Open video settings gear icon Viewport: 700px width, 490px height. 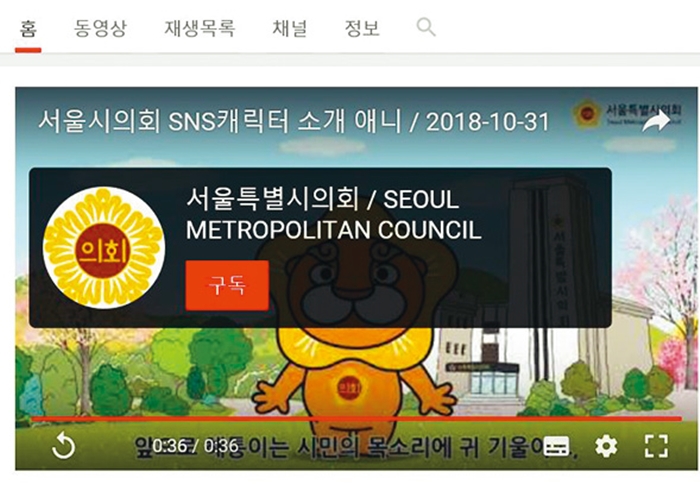tap(606, 446)
